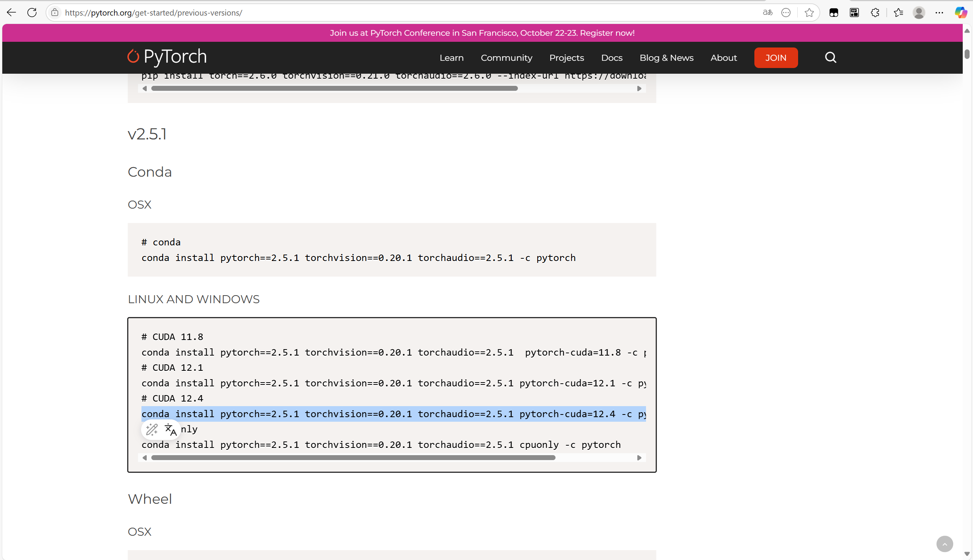Click the PyTorch Conference register banner link

point(482,33)
